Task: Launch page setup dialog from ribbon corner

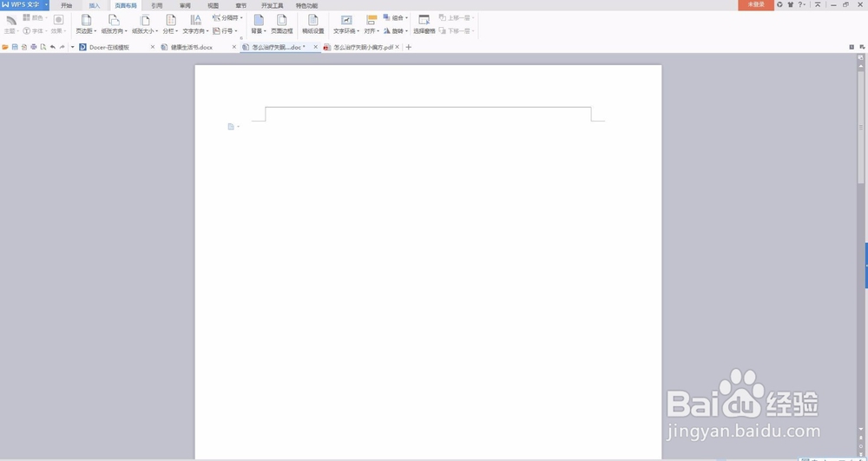Action: (241, 37)
